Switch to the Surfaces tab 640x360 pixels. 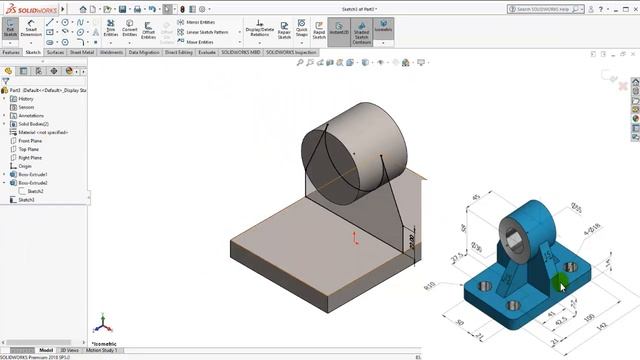pos(55,52)
